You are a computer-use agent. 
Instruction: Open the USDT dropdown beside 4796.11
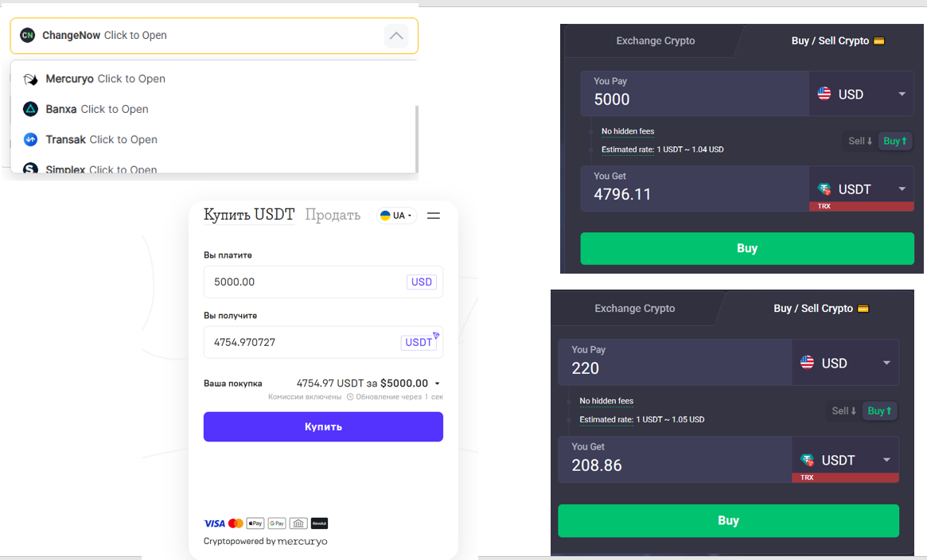tap(862, 189)
